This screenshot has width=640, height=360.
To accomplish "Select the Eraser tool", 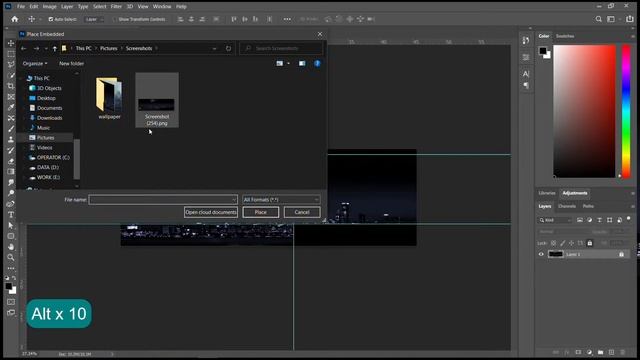I will click(11, 161).
